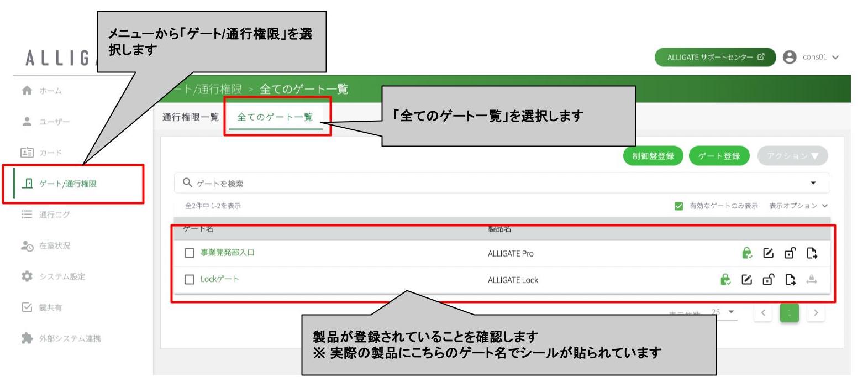Click the home icon in the sidebar
This screenshot has width=868, height=392.
[x=27, y=91]
